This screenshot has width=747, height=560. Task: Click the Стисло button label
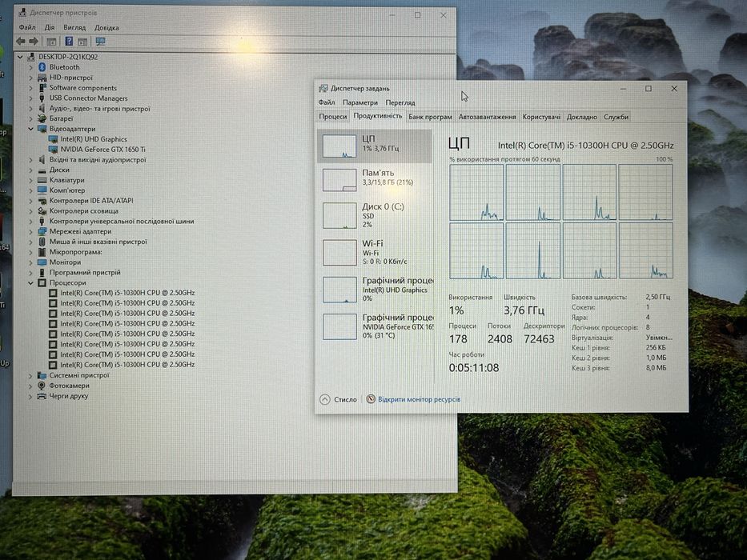click(x=345, y=399)
